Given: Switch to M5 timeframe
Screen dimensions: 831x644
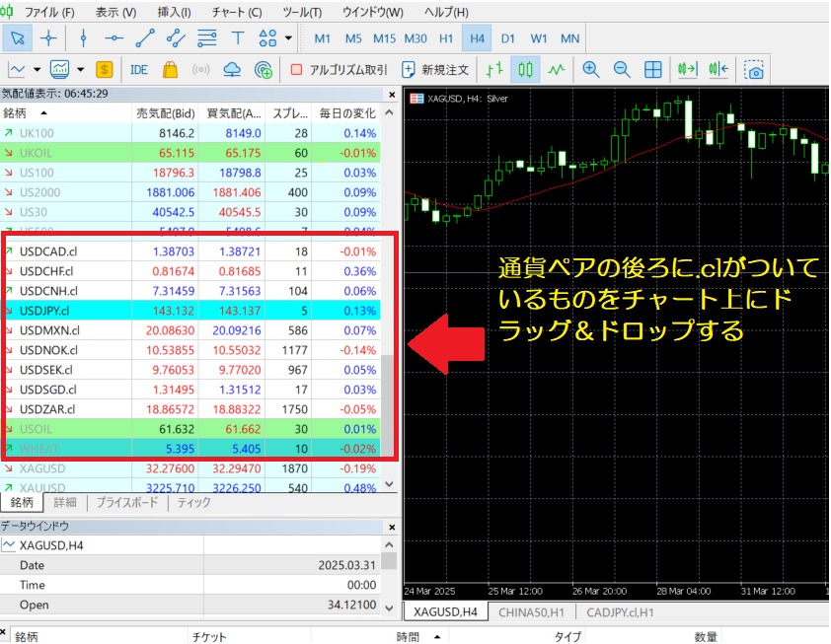Looking at the screenshot, I should pyautogui.click(x=353, y=38).
